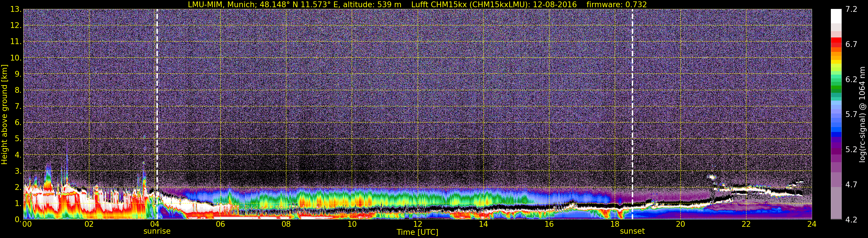Image resolution: width=868 pixels, height=238 pixels.
Task: Click the height axis tick label "13."
Action: 16,10
